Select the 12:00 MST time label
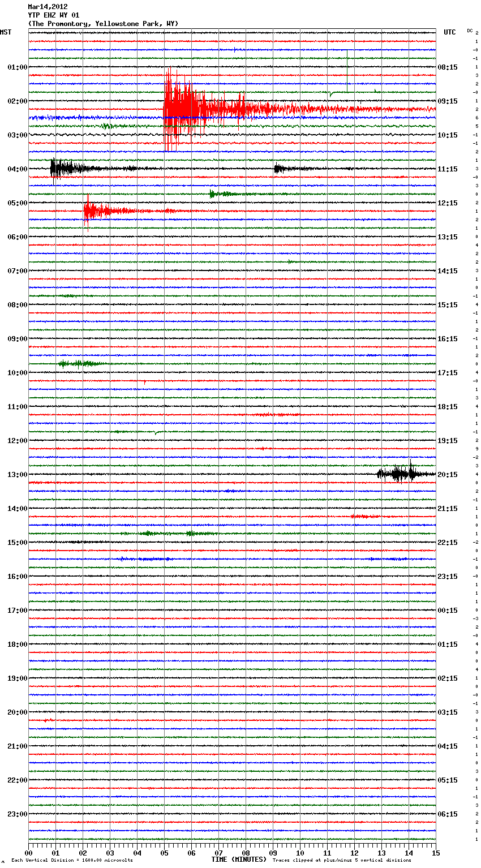This screenshot has width=481, height=868. [x=17, y=441]
